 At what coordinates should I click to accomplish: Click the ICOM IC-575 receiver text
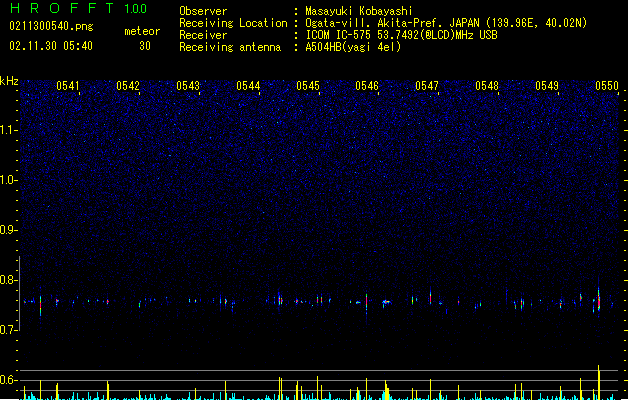coord(401,35)
